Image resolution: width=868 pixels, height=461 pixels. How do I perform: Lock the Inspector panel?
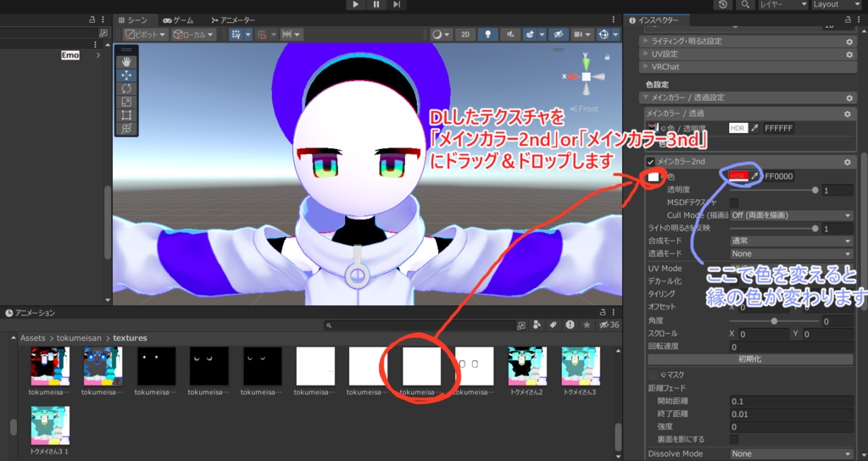coord(848,19)
